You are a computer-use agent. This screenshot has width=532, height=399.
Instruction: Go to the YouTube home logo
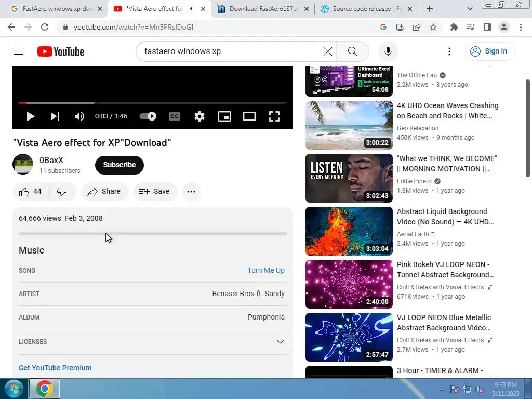(x=61, y=51)
